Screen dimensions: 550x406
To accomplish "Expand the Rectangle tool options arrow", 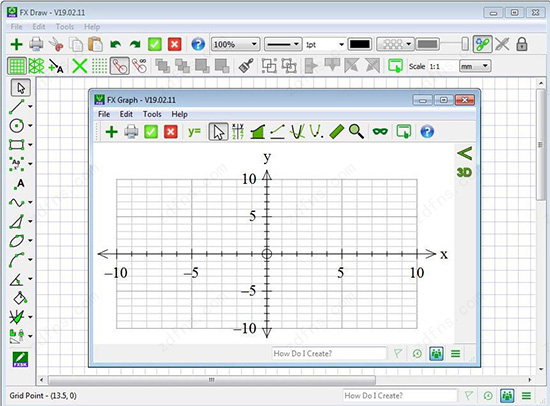I will (31, 145).
